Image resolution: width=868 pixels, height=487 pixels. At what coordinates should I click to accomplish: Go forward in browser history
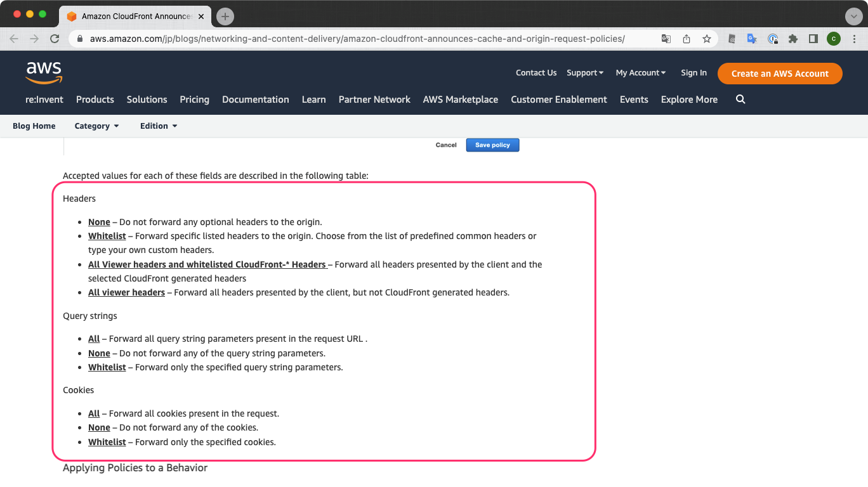tap(34, 39)
